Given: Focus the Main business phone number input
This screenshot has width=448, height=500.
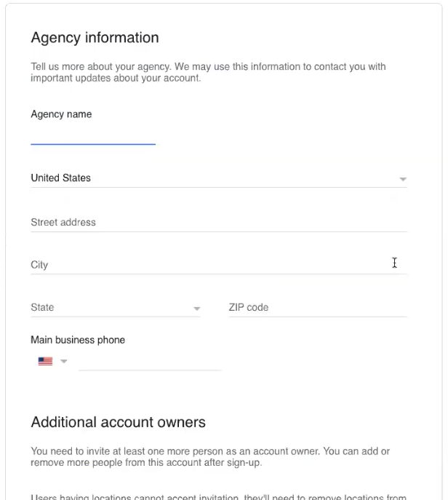Looking at the screenshot, I should [150, 361].
